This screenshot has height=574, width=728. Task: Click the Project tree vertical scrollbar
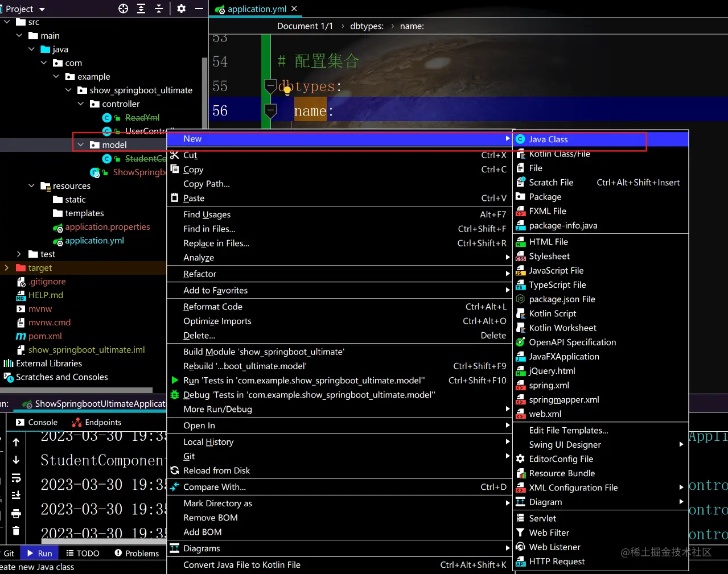(x=205, y=93)
